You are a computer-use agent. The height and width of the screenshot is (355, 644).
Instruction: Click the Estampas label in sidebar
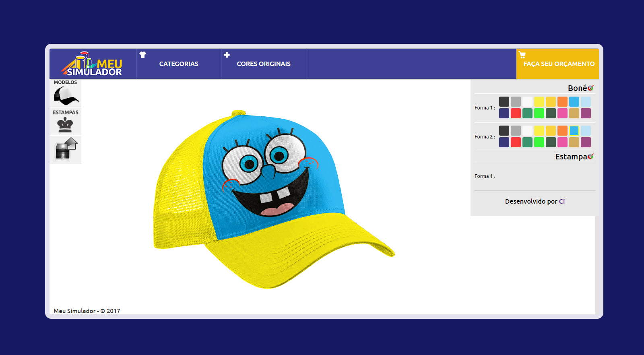(65, 112)
